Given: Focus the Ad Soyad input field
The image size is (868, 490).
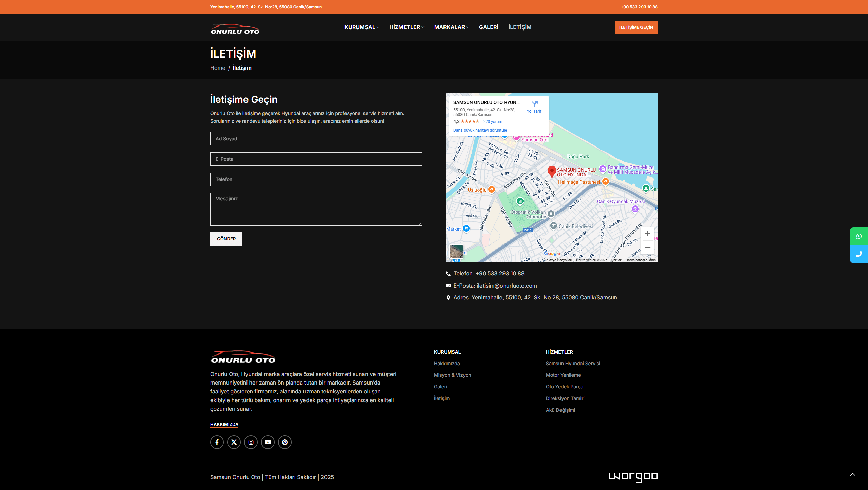Looking at the screenshot, I should (x=316, y=139).
